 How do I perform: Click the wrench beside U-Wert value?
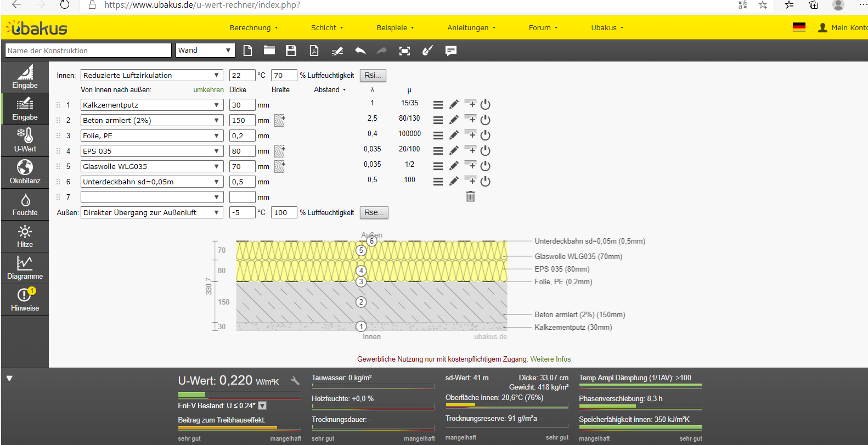point(295,381)
